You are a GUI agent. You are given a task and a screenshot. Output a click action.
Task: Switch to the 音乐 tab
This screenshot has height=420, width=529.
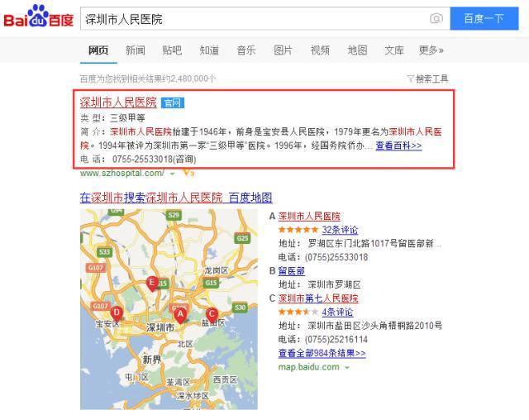point(246,50)
